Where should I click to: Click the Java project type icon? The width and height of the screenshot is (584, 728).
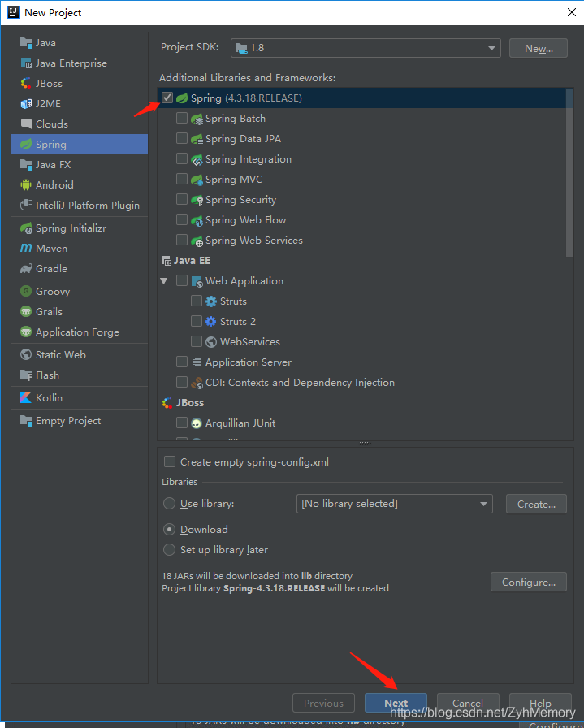pos(26,43)
